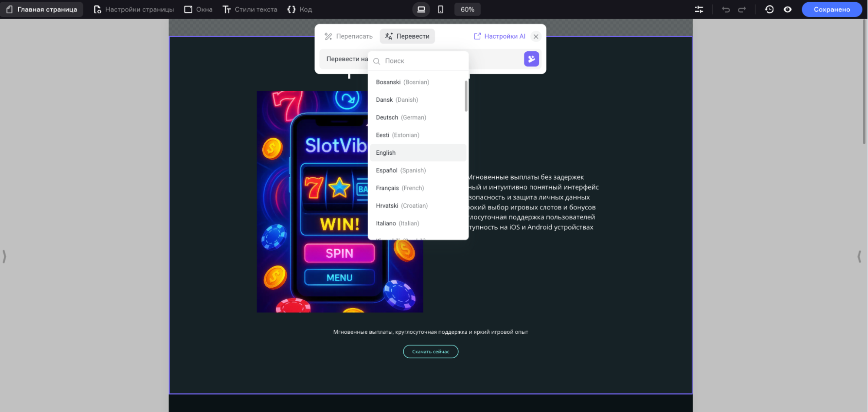
Task: Open the Окна menu
Action: point(198,9)
